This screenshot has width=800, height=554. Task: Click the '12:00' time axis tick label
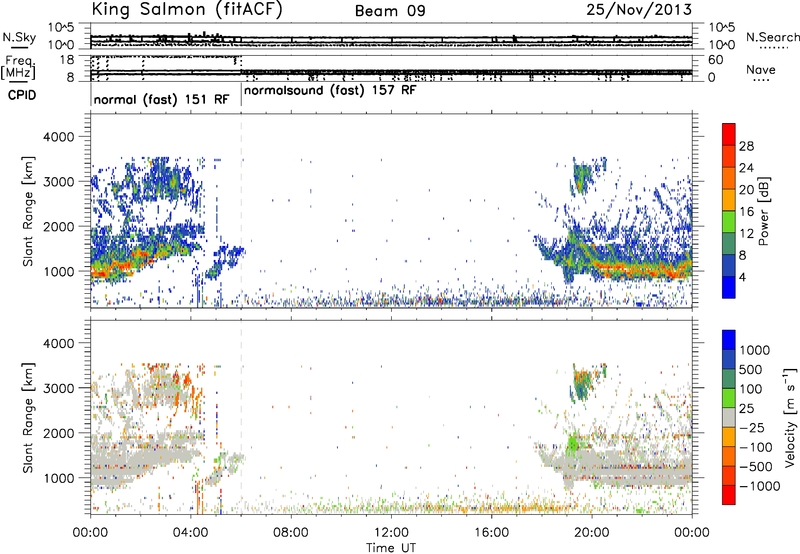391,533
